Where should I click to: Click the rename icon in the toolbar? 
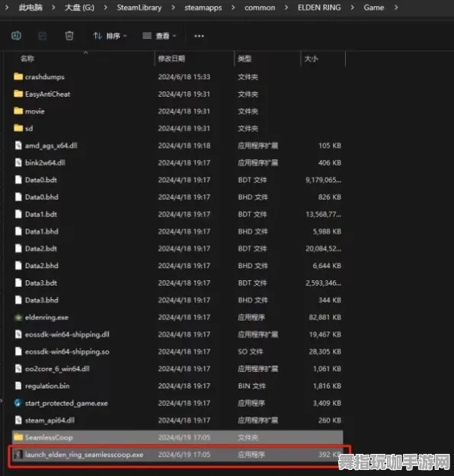[16, 36]
